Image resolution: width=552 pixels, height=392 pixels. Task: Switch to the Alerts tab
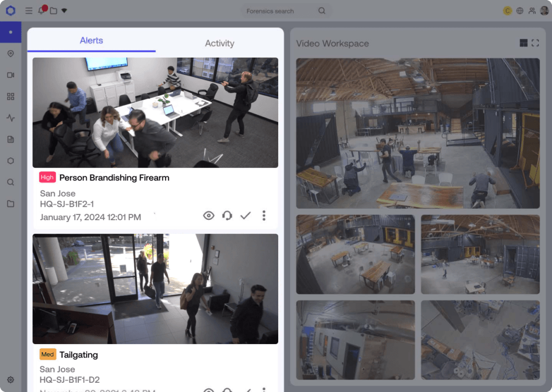point(91,40)
